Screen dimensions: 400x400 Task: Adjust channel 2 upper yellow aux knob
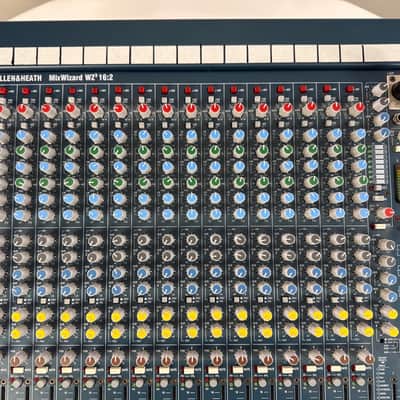point(19,315)
